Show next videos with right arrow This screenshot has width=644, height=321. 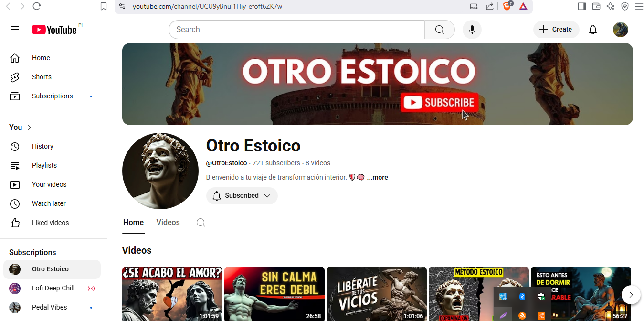pos(631,295)
